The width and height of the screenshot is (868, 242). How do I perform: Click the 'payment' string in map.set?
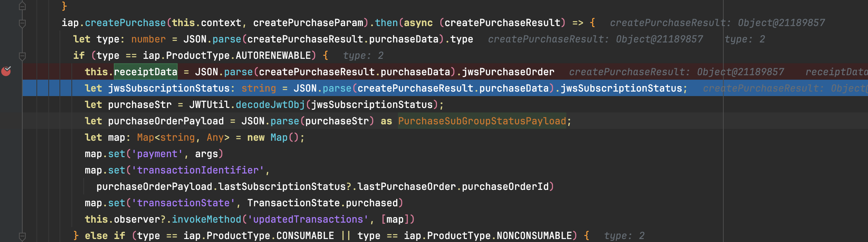pos(157,154)
